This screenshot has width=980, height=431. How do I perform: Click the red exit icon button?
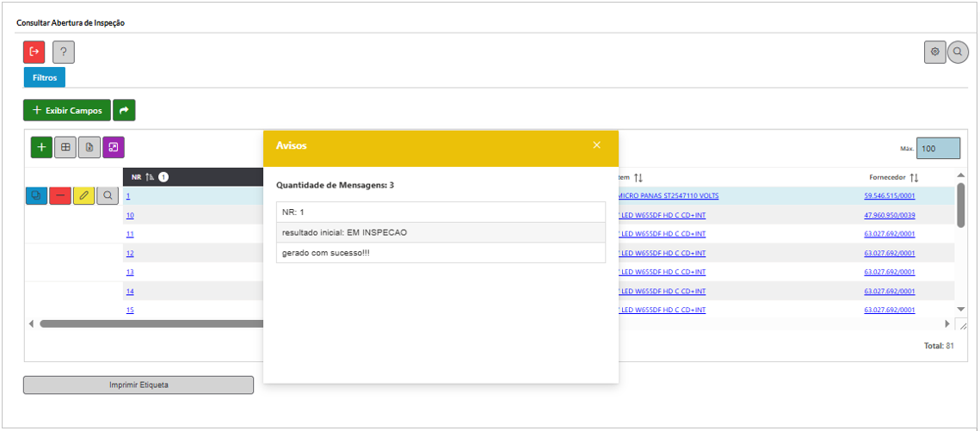tap(34, 52)
